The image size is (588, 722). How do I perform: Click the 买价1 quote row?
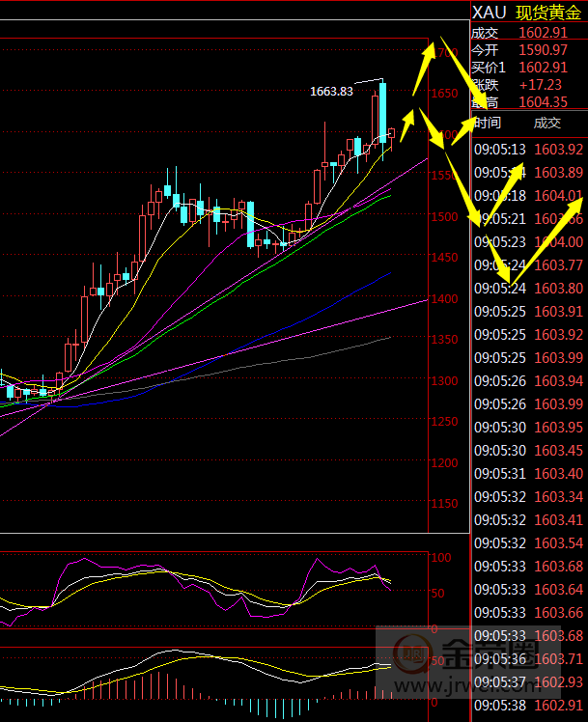pos(528,67)
